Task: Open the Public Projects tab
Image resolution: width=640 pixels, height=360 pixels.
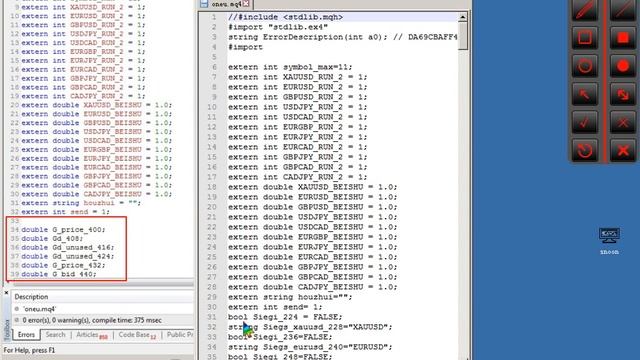Action: pos(180,335)
